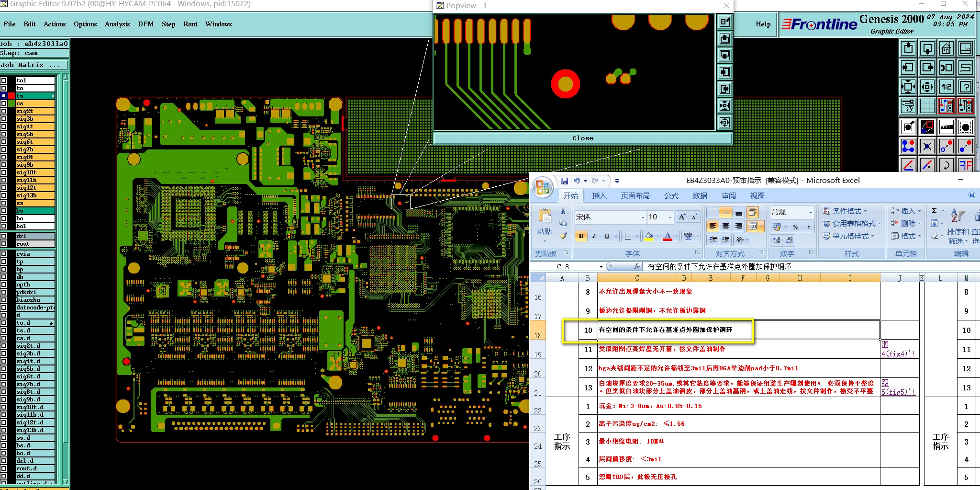Open the 1:2 zoom scale tool
Viewport: 980px width, 490px height.
click(x=946, y=87)
